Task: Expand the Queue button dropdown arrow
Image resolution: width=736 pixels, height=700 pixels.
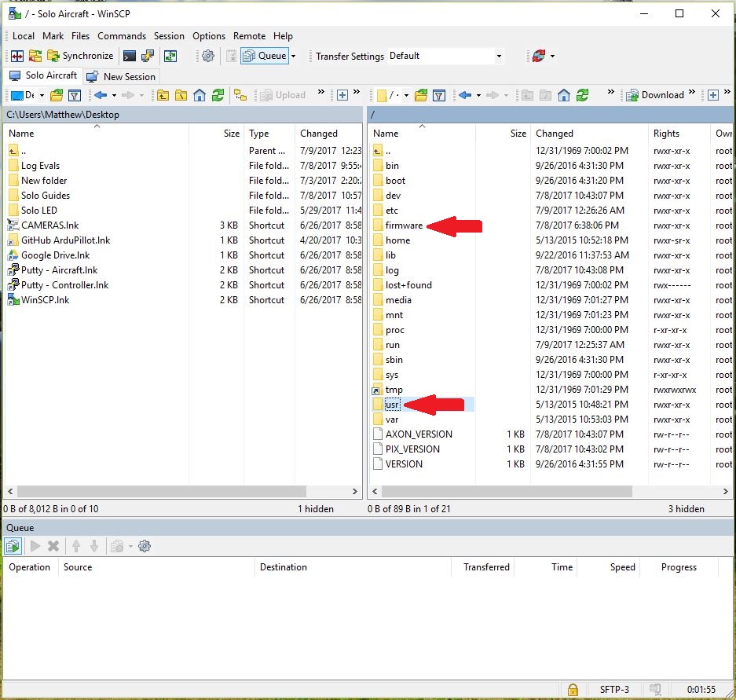Action: 294,56
